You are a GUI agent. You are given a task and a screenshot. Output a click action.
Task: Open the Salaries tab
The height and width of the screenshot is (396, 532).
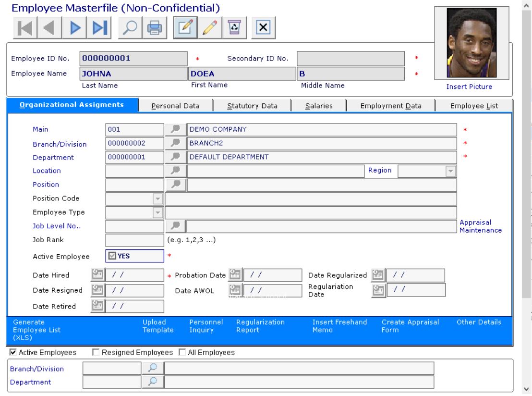pos(319,106)
